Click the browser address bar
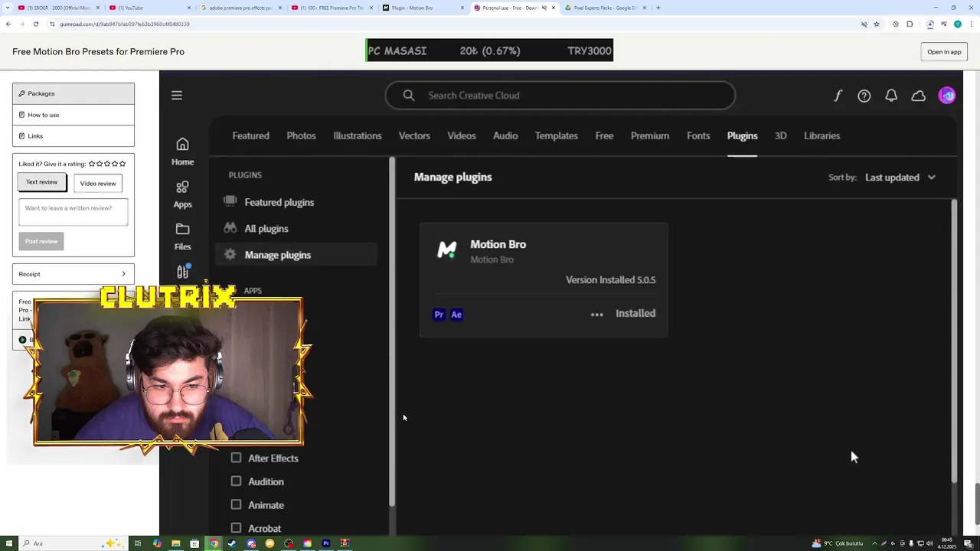Screen dimensions: 980x551 point(452,24)
